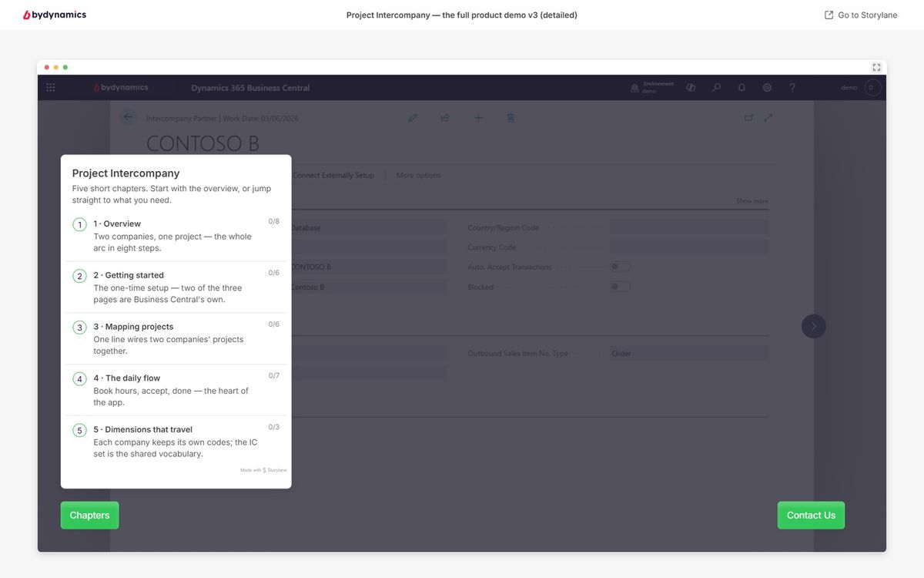Open the Currency Code field
This screenshot has height=578, width=924.
(x=689, y=247)
